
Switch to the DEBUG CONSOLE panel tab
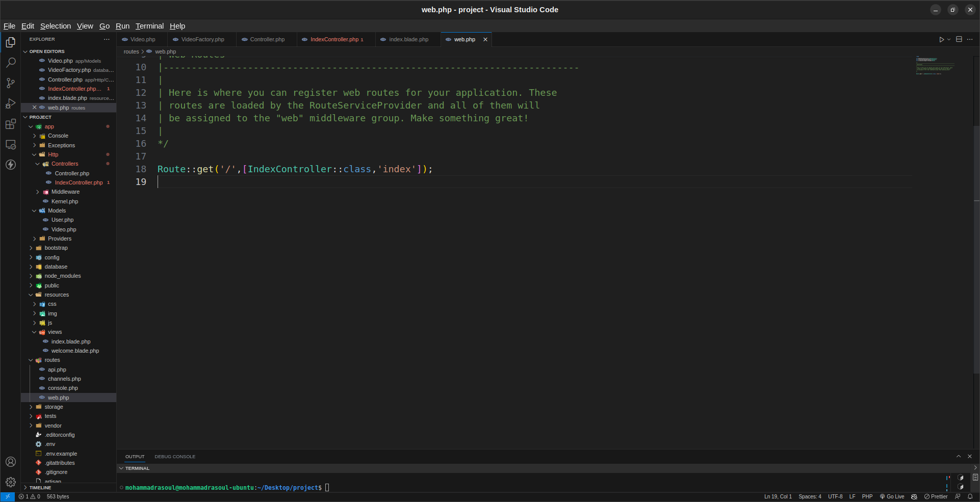[x=175, y=457]
